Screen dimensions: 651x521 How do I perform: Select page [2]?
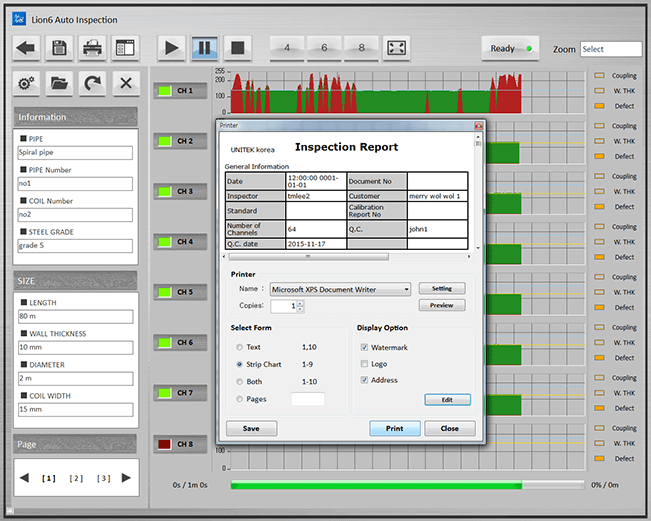(x=76, y=478)
